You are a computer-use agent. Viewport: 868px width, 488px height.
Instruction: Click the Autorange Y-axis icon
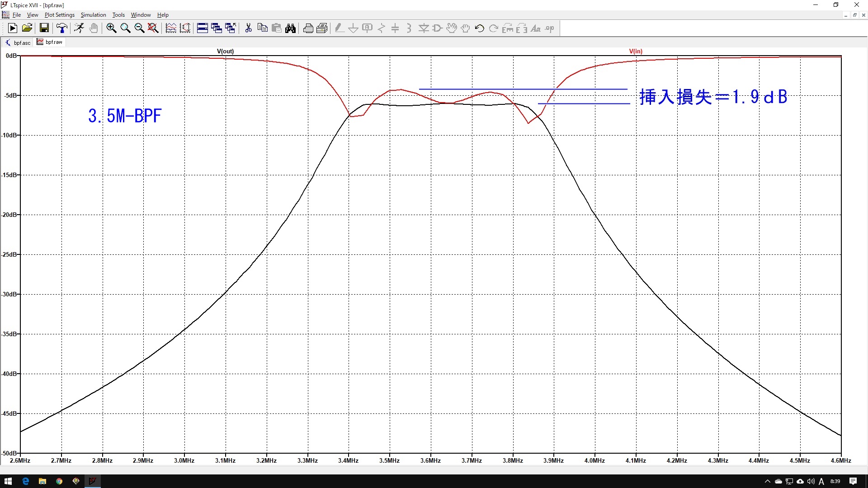pyautogui.click(x=185, y=28)
